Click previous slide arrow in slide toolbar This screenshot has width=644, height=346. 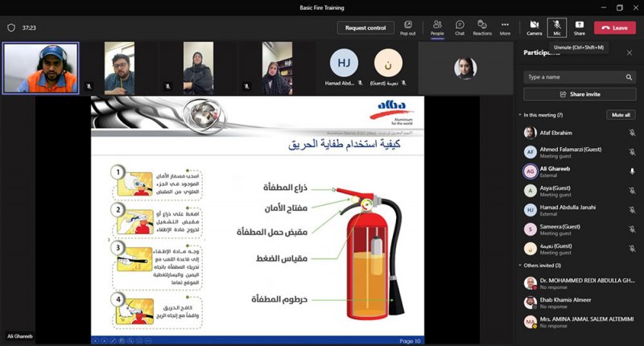pyautogui.click(x=95, y=340)
